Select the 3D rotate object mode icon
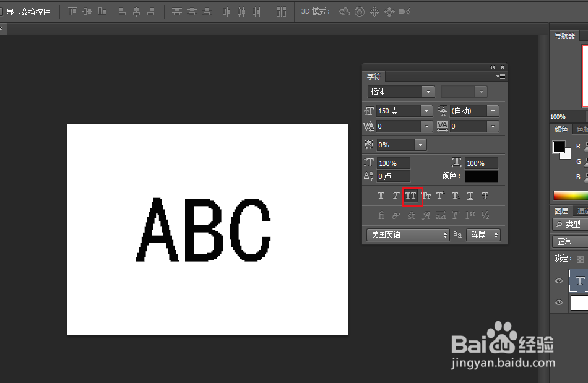Viewport: 588px width, 383px height. click(x=345, y=12)
